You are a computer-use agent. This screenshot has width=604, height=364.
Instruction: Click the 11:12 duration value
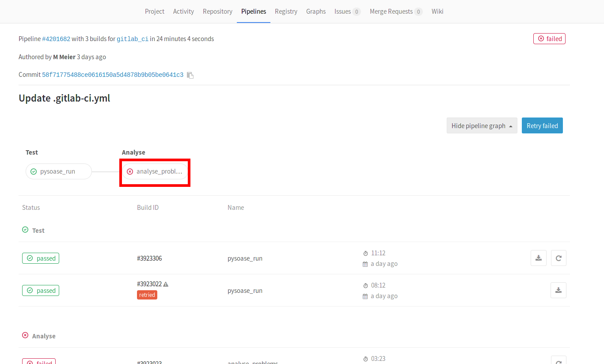(378, 253)
